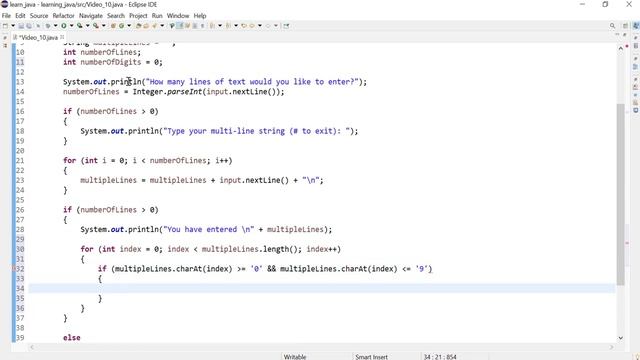Click horizontal scrollbar right arrow
This screenshot has width=640, height=360.
click(x=611, y=347)
